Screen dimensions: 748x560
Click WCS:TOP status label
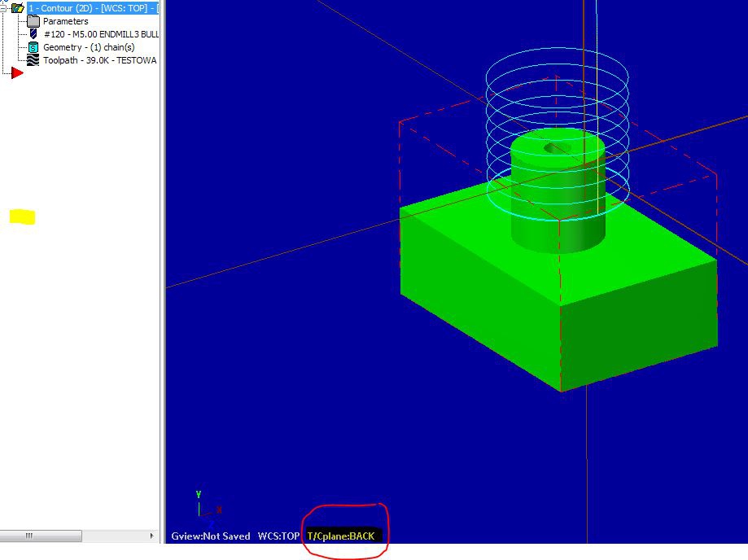point(278,536)
